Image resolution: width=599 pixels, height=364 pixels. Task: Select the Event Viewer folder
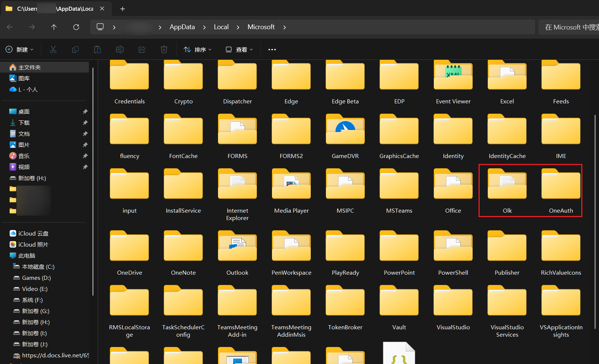[x=453, y=82]
